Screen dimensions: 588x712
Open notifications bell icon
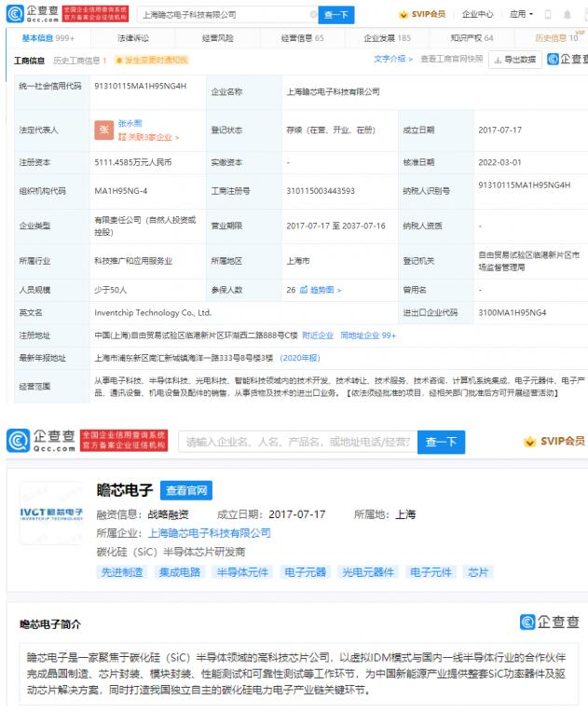pyautogui.click(x=567, y=15)
